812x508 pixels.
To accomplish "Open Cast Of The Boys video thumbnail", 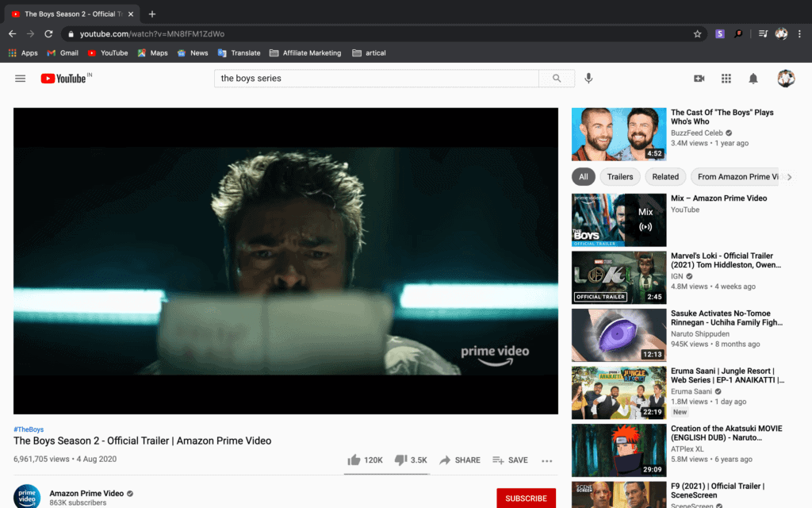I will (x=619, y=134).
